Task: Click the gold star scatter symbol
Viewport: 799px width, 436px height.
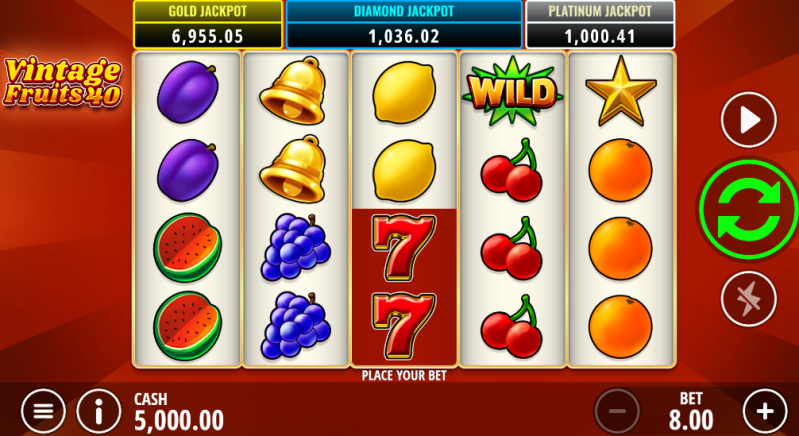Action: tap(621, 92)
